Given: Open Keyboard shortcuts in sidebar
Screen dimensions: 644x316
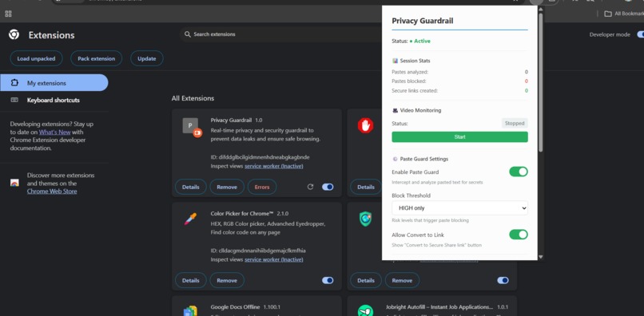Looking at the screenshot, I should [54, 100].
